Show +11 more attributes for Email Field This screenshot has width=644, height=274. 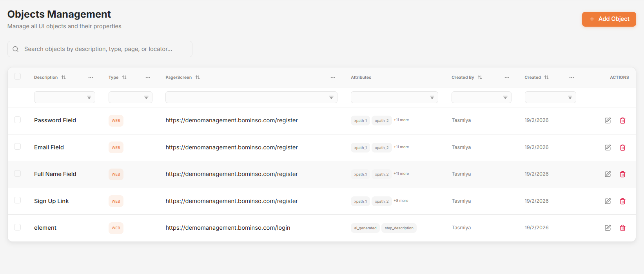(x=401, y=147)
